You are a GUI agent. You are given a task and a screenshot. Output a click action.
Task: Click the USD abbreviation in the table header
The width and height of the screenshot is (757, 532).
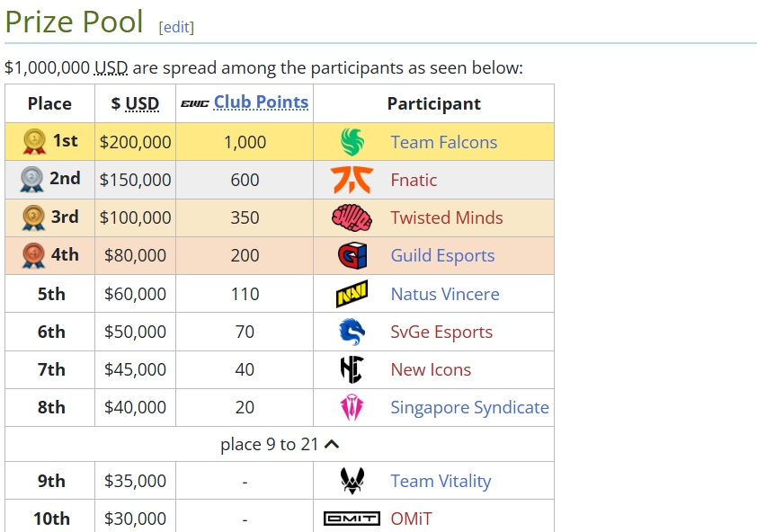click(x=142, y=103)
